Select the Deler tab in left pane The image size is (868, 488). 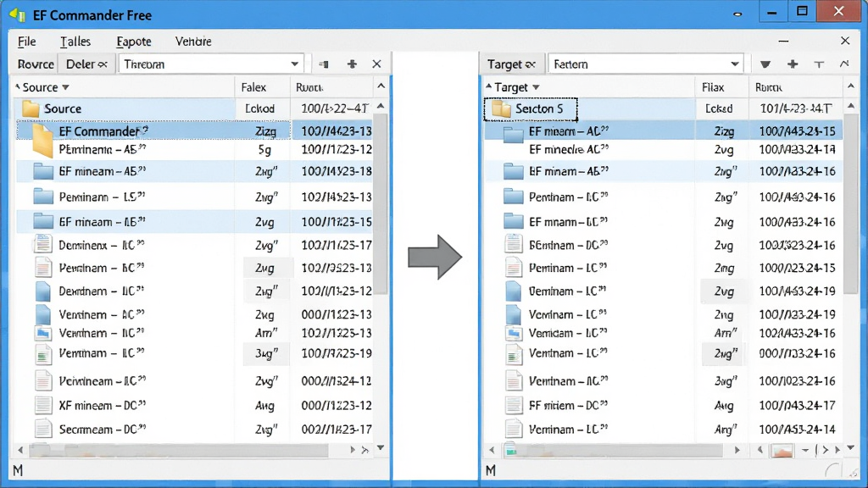[x=86, y=64]
